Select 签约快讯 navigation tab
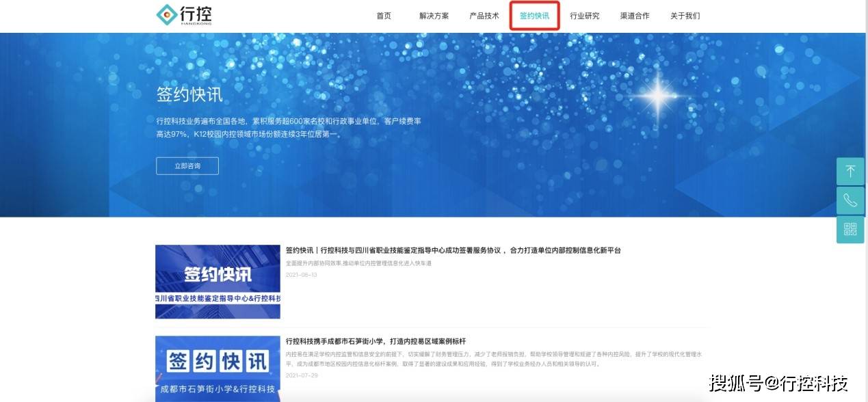 click(534, 16)
